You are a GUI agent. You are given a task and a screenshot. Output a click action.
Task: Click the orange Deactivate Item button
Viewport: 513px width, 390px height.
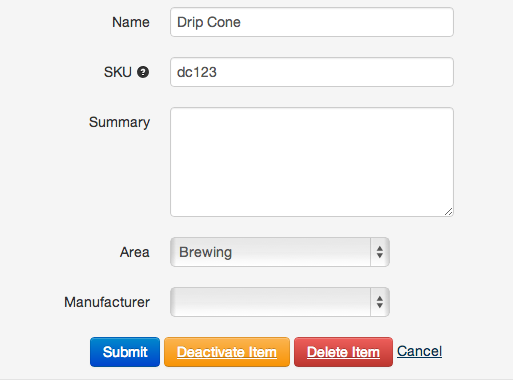227,352
